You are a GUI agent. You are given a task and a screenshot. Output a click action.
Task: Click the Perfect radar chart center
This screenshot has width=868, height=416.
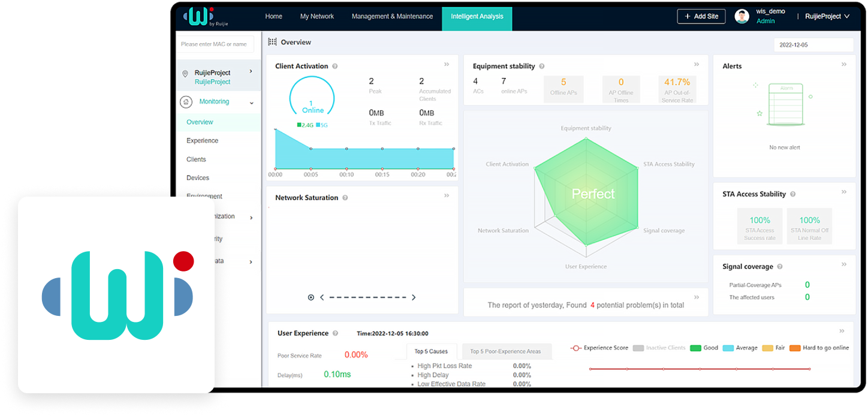[x=593, y=194]
